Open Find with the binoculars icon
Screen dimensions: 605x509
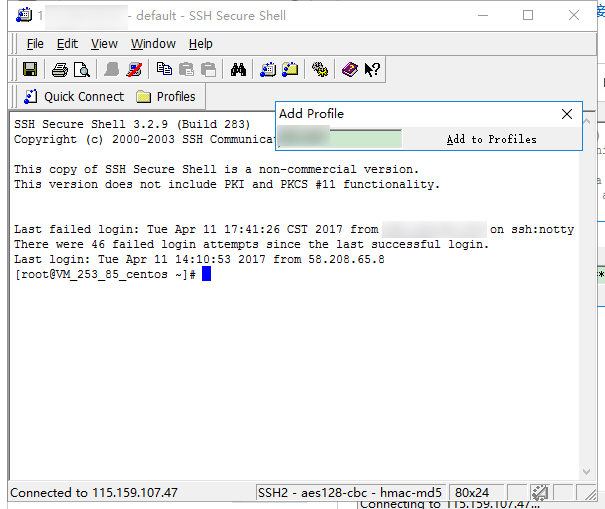tap(238, 70)
